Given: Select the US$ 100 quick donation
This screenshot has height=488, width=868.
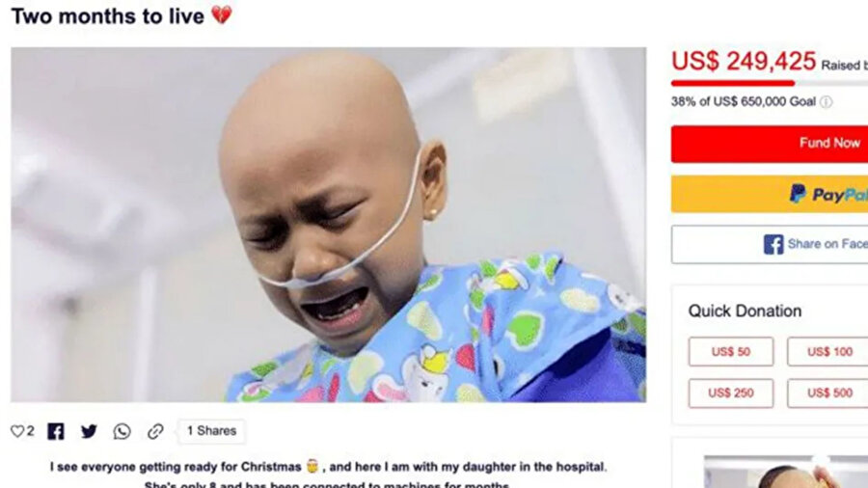Looking at the screenshot, I should click(828, 351).
